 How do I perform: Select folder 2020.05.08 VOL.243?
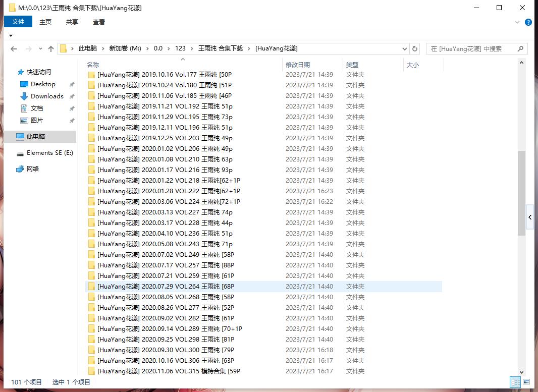pyautogui.click(x=165, y=244)
